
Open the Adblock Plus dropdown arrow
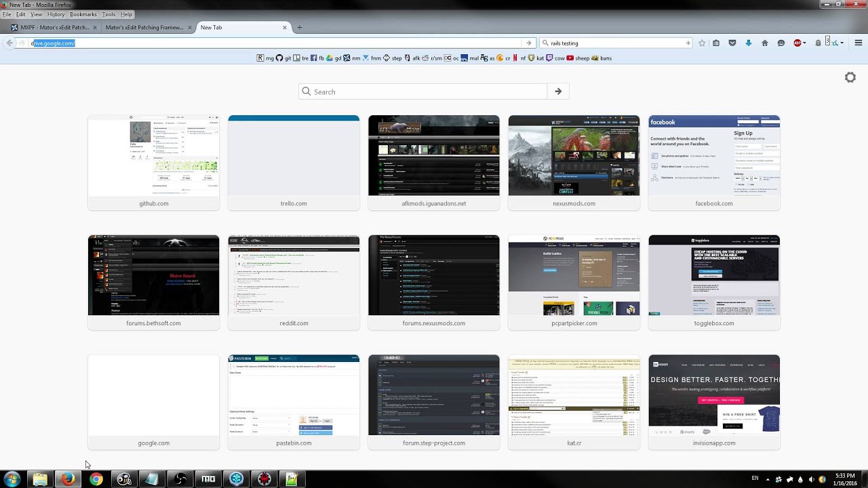pyautogui.click(x=805, y=43)
